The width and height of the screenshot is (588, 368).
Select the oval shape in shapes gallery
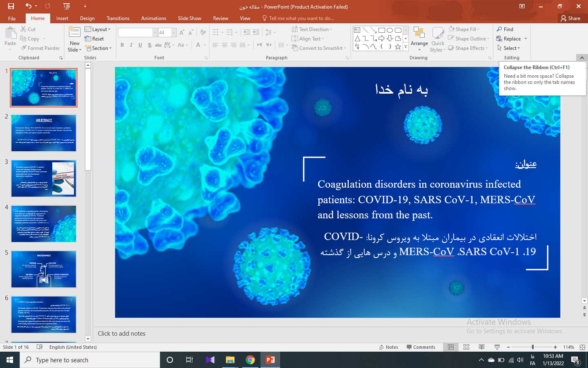(x=390, y=30)
